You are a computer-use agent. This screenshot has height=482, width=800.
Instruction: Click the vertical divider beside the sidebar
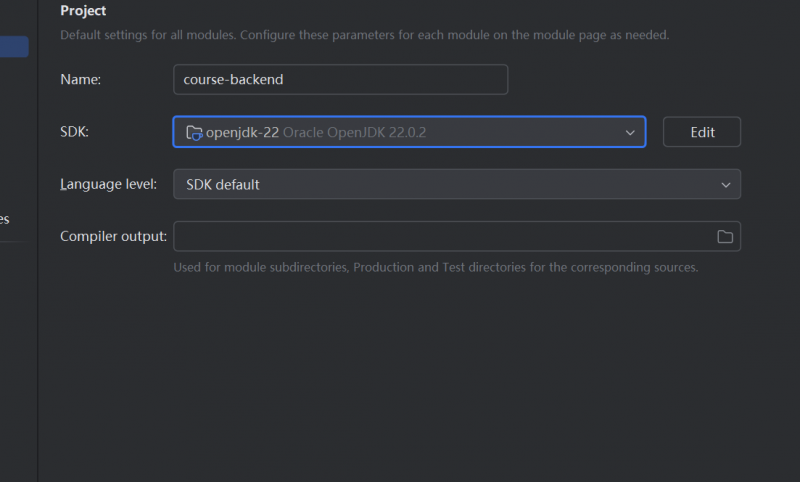point(38,300)
